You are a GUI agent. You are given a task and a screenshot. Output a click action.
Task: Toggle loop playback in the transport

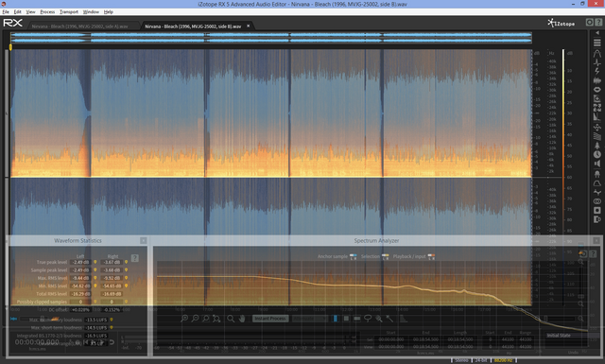(112, 342)
